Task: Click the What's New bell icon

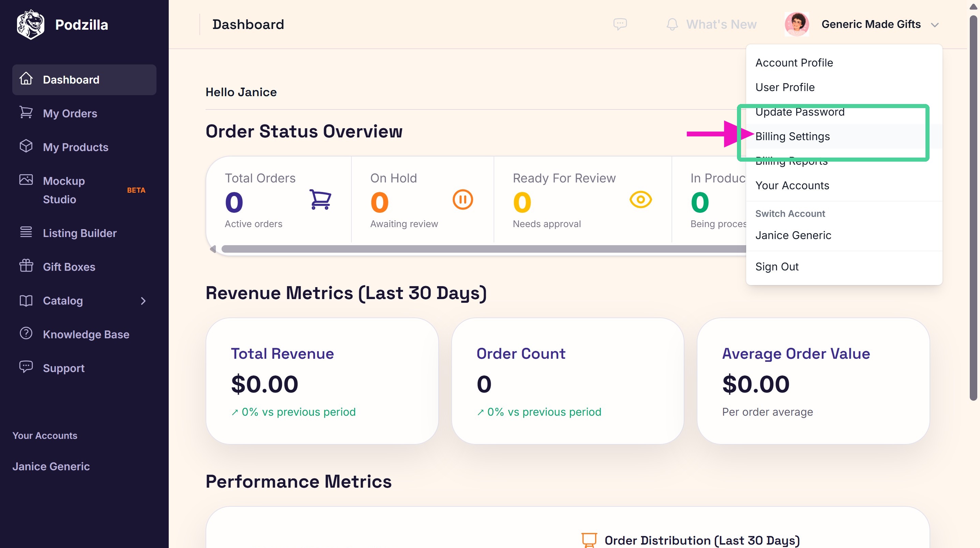Action: tap(672, 24)
